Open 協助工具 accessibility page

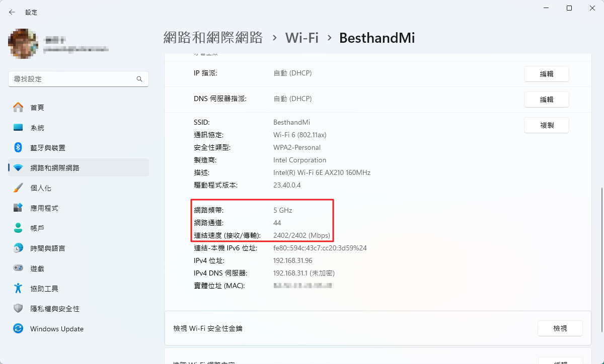(44, 289)
